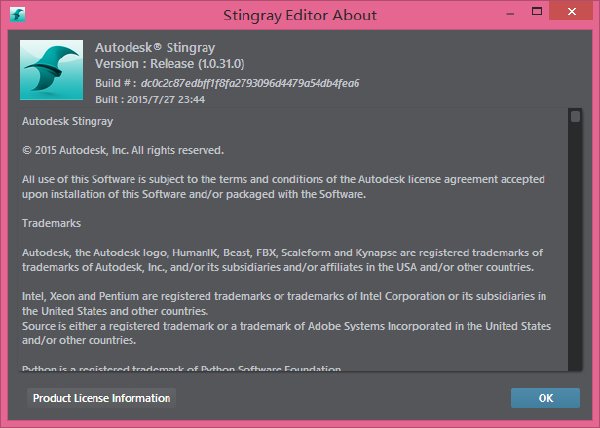
Task: Open Product License Information
Action: coord(101,398)
